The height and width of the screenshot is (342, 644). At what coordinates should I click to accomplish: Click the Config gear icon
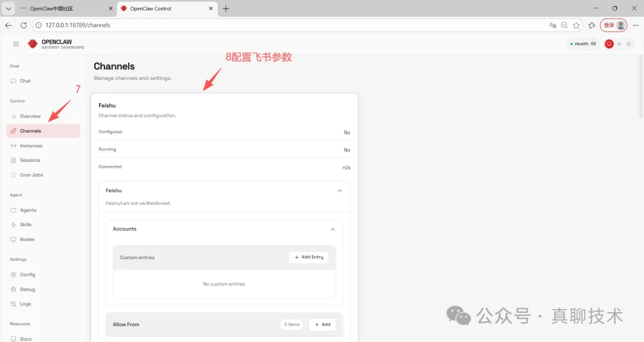point(13,275)
